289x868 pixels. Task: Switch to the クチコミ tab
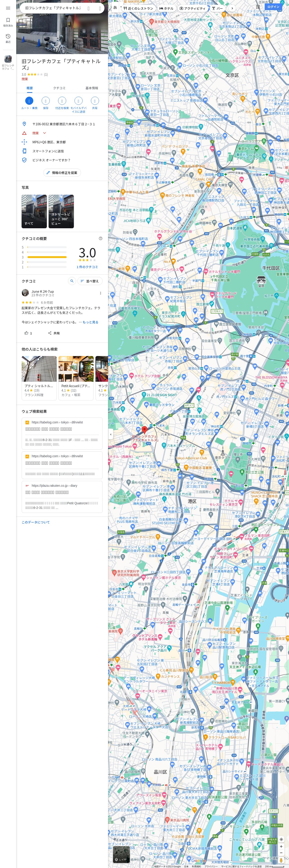pos(60,88)
